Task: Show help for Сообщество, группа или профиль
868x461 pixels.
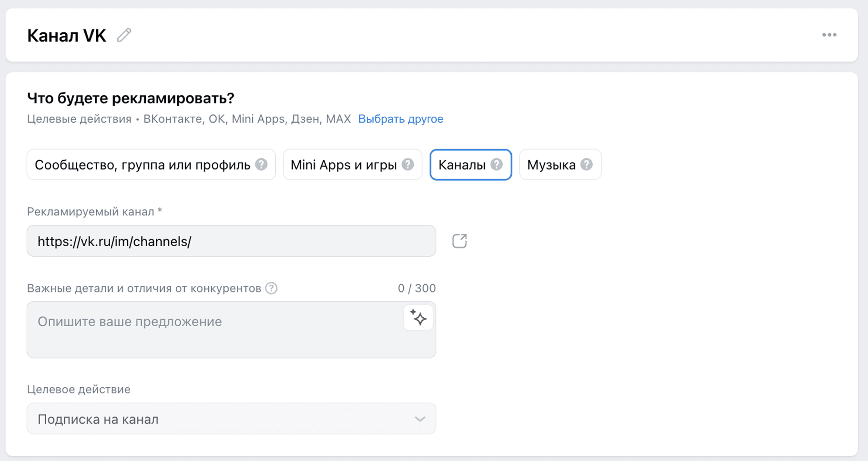Action: (x=261, y=164)
